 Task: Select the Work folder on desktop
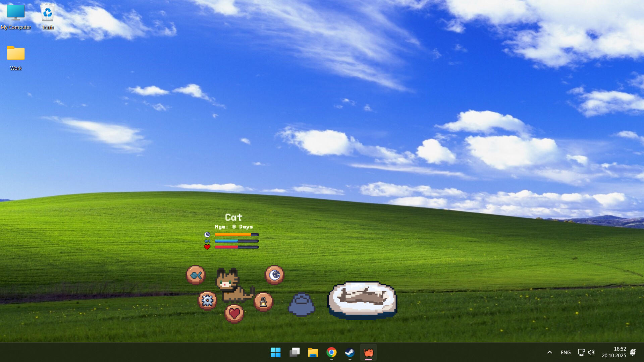point(16,58)
